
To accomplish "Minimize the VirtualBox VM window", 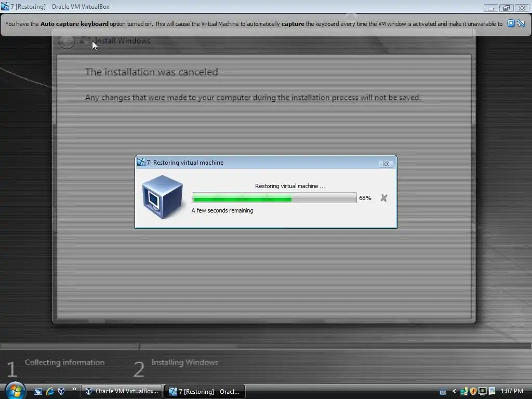I will tap(490, 8).
